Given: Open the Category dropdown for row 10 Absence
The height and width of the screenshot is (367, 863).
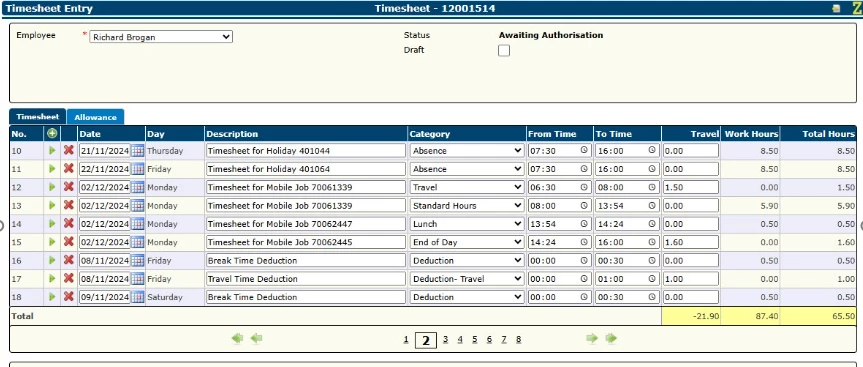Looking at the screenshot, I should (x=467, y=151).
